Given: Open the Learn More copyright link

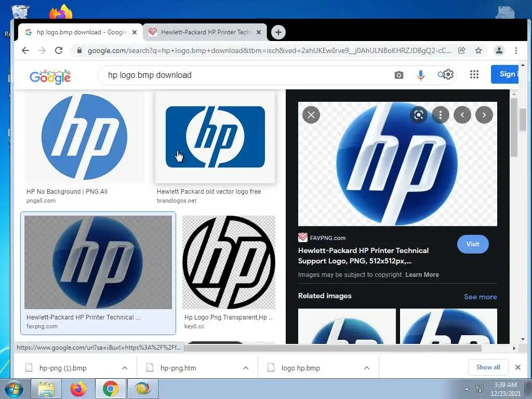Looking at the screenshot, I should pos(422,274).
